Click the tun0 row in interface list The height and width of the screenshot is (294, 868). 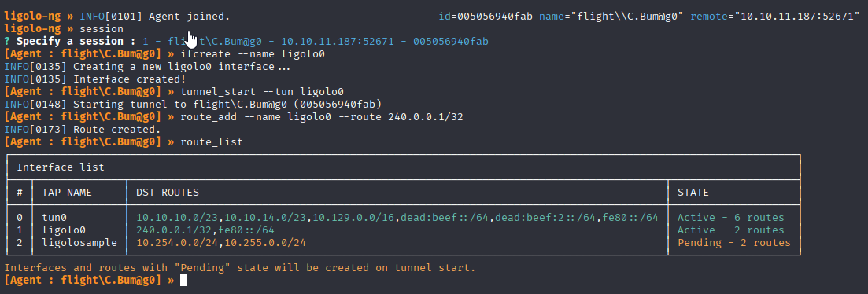404,218
